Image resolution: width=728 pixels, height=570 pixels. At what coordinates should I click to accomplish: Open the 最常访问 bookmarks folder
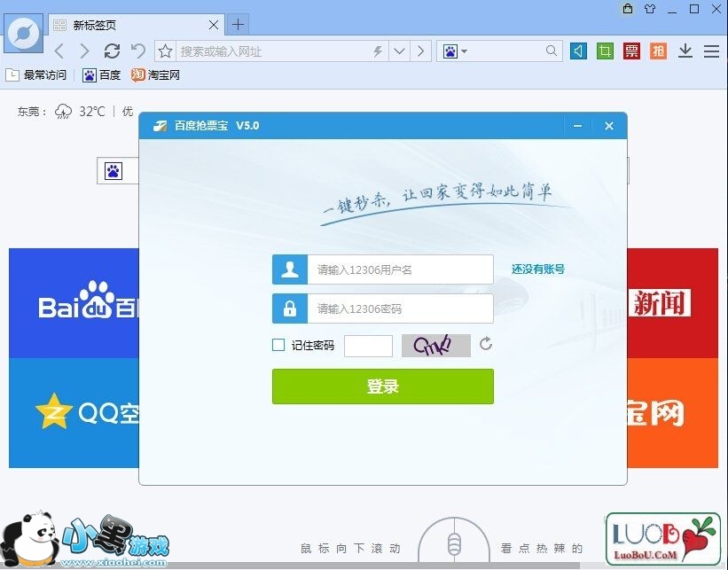click(x=35, y=74)
